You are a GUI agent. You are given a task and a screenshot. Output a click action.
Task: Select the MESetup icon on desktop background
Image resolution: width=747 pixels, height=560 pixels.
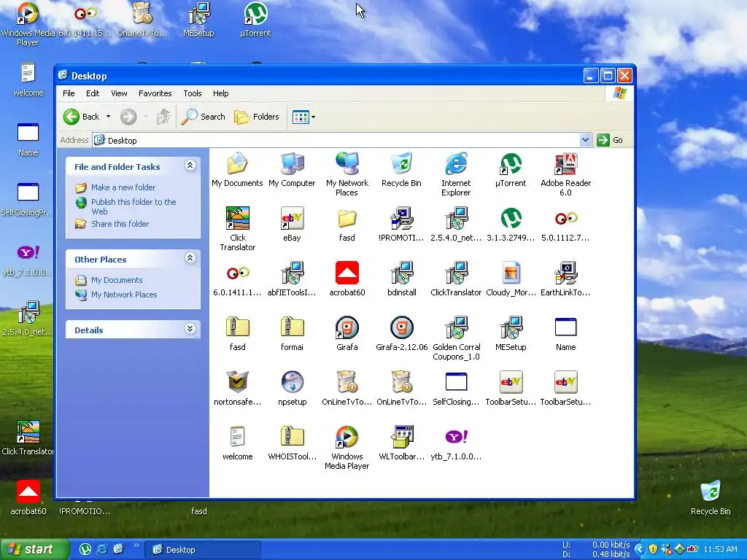[198, 13]
